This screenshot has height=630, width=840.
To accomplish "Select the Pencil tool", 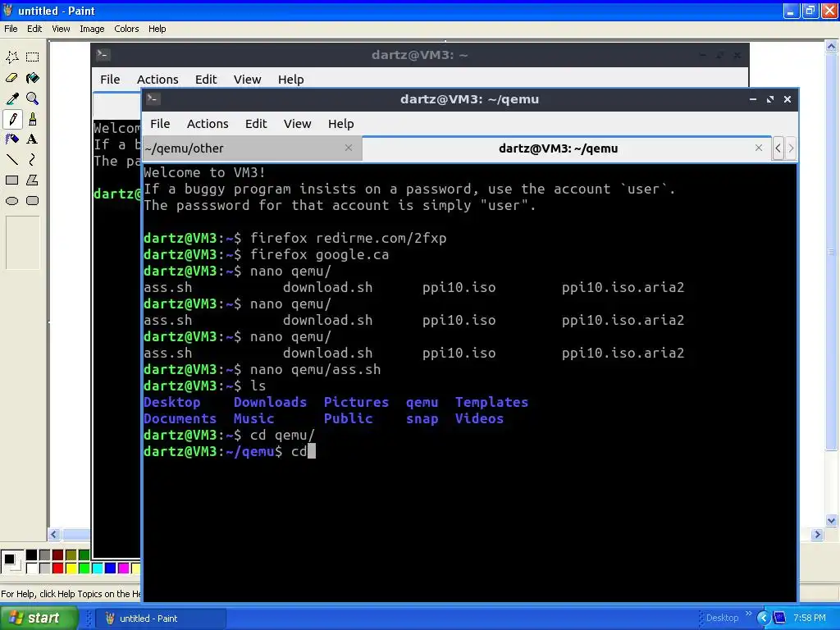I will [x=12, y=119].
